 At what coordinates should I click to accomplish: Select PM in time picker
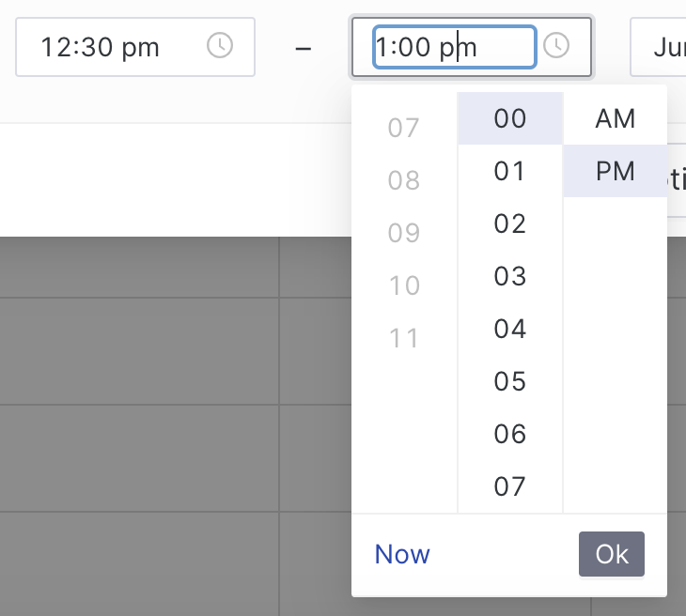click(616, 171)
